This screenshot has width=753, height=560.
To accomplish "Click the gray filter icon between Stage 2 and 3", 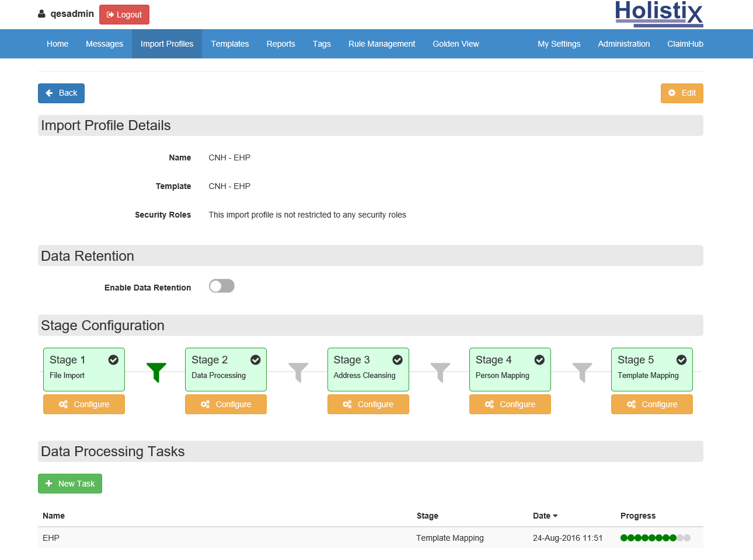I will point(298,372).
